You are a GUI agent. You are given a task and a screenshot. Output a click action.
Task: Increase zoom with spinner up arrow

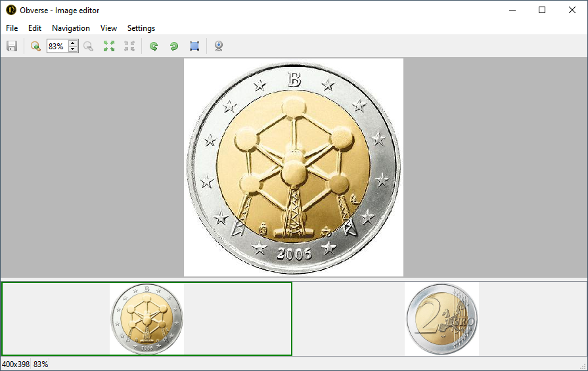(x=73, y=43)
